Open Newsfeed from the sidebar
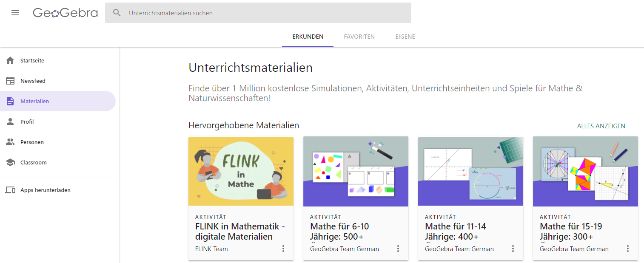The width and height of the screenshot is (644, 263). coord(58,81)
